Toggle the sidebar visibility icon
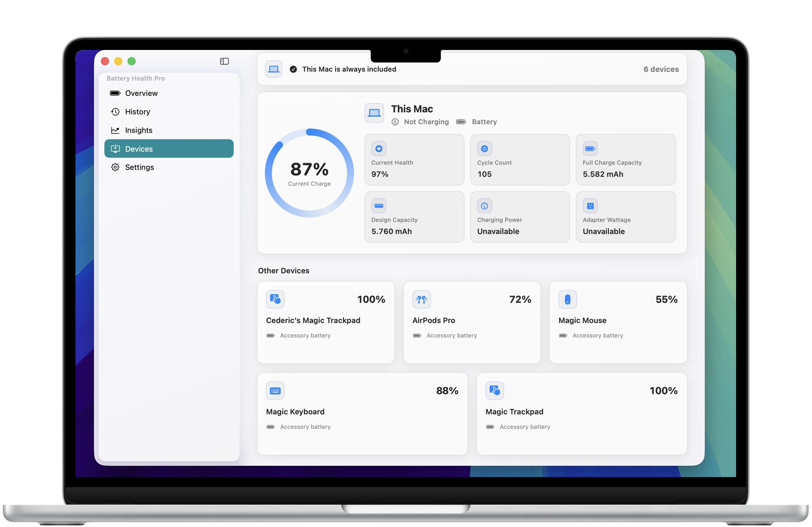The height and width of the screenshot is (527, 812). [x=224, y=61]
